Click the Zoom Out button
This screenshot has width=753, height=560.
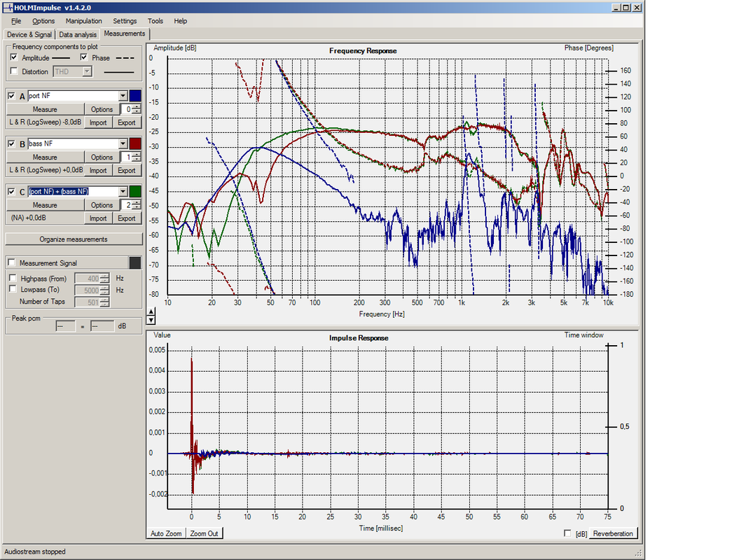coord(204,533)
